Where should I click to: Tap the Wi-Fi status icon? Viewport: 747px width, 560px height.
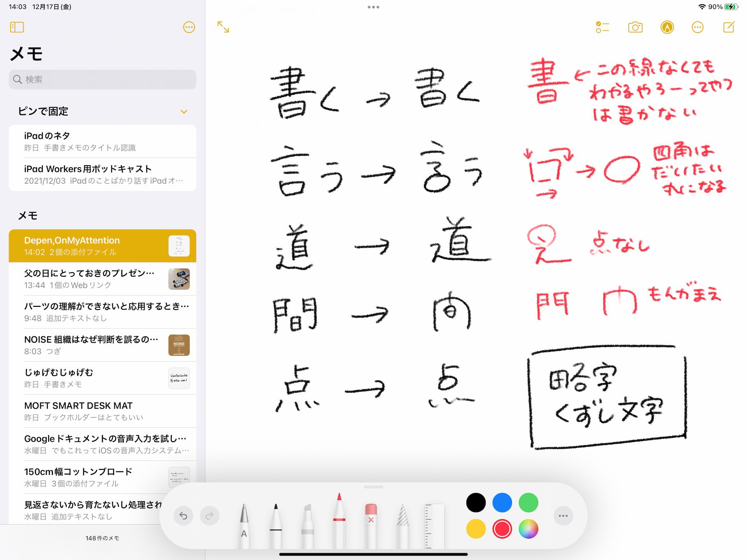pyautogui.click(x=702, y=7)
